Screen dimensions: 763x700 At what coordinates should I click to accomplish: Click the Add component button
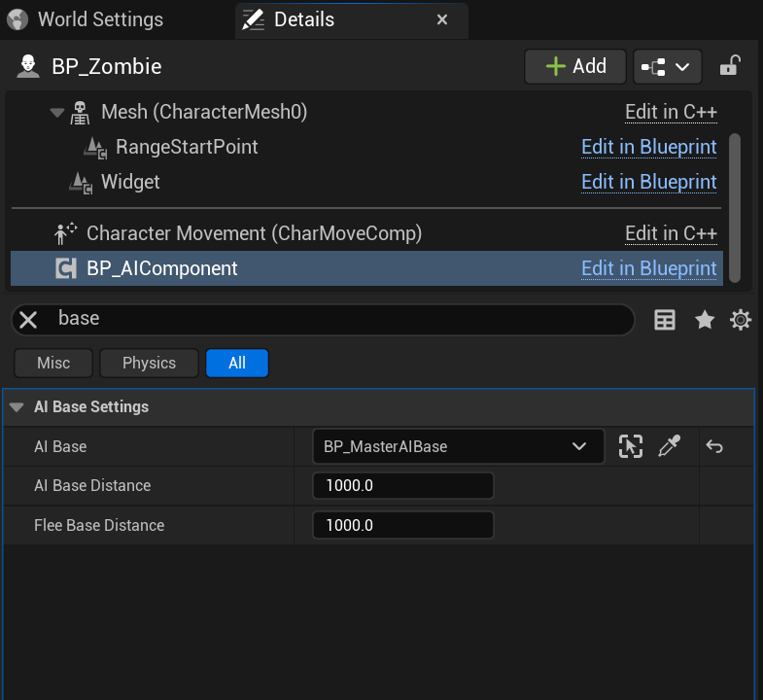pos(575,66)
